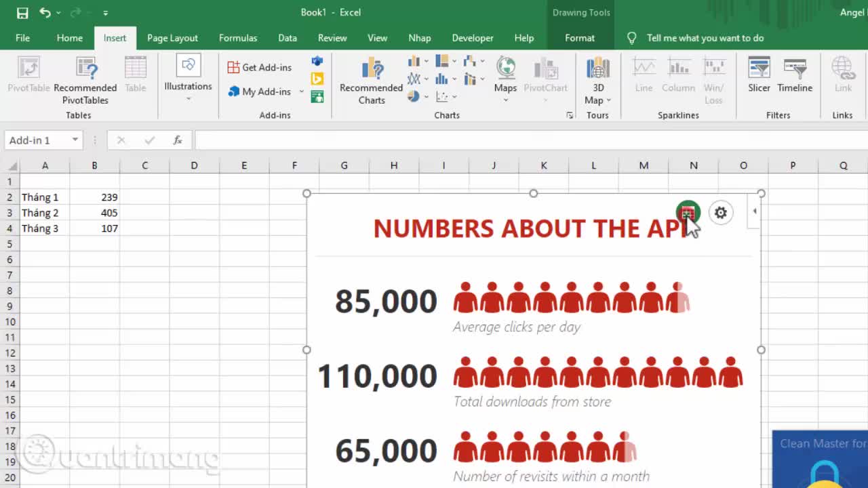Open the Maps chart button

[x=505, y=80]
